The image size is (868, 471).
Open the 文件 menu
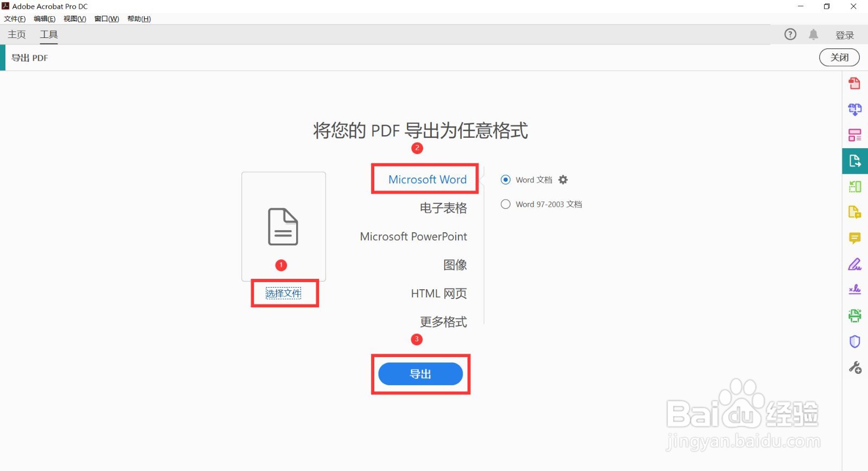pos(15,19)
